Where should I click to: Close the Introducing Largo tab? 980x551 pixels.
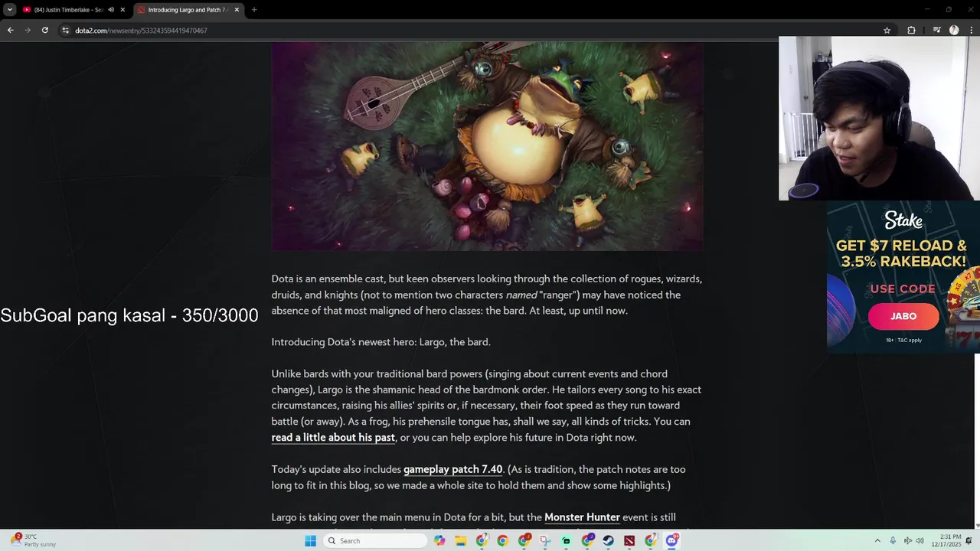pos(237,10)
